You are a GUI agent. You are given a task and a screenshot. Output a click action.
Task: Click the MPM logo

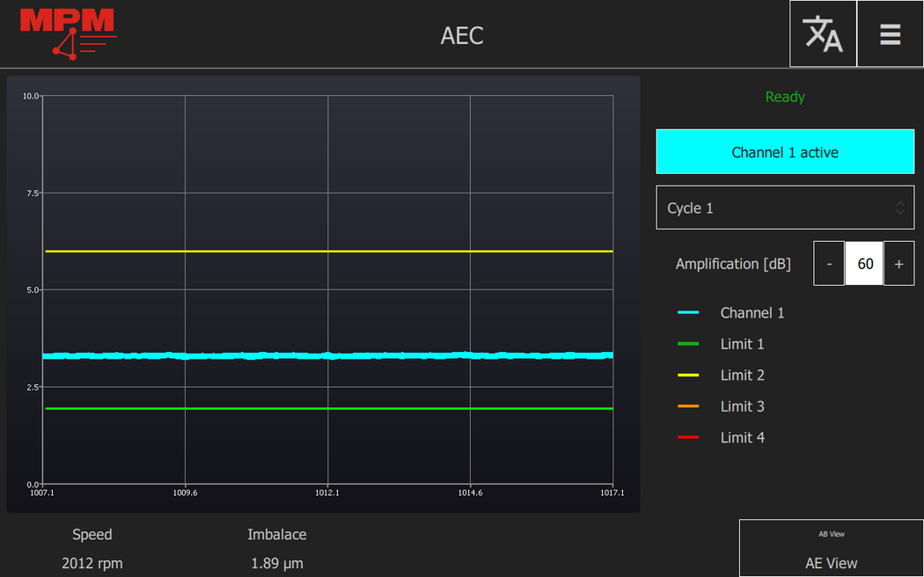click(x=68, y=33)
